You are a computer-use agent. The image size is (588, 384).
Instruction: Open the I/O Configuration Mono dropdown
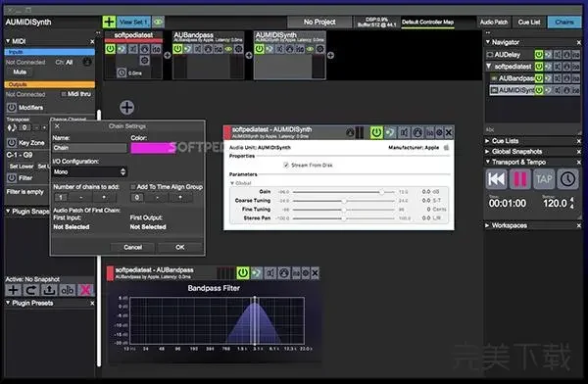89,171
